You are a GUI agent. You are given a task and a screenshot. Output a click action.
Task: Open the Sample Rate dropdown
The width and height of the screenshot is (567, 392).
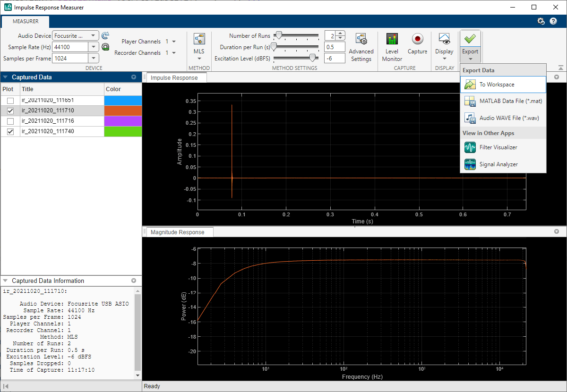pos(94,47)
